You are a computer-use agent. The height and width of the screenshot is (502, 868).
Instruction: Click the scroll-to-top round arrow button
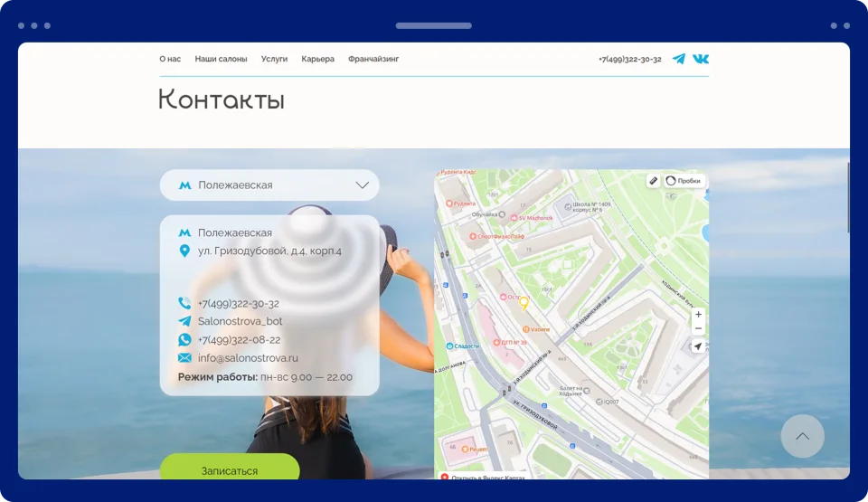click(x=802, y=436)
